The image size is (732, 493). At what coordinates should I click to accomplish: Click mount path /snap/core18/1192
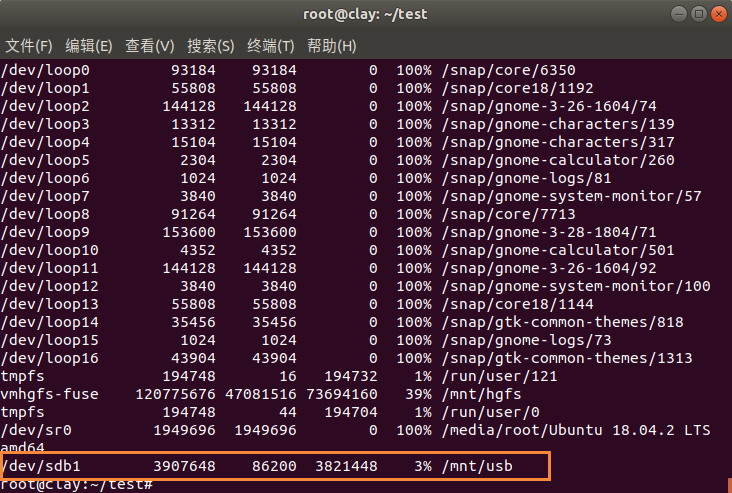(x=517, y=88)
